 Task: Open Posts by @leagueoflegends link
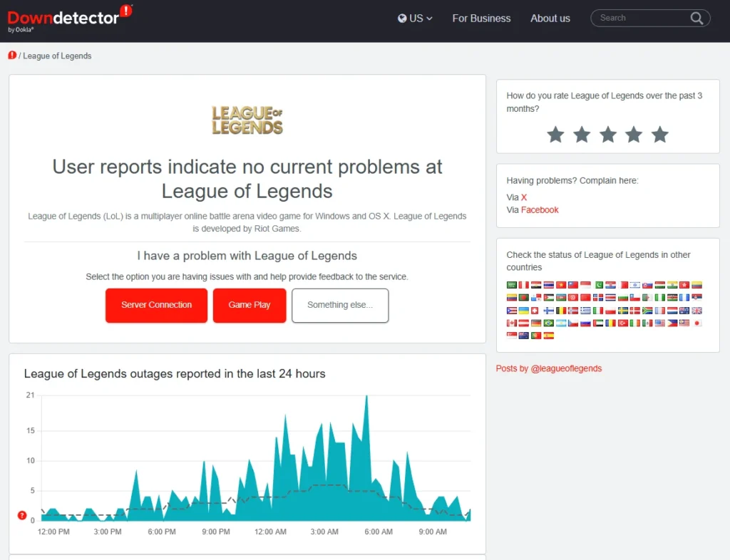[x=549, y=368]
